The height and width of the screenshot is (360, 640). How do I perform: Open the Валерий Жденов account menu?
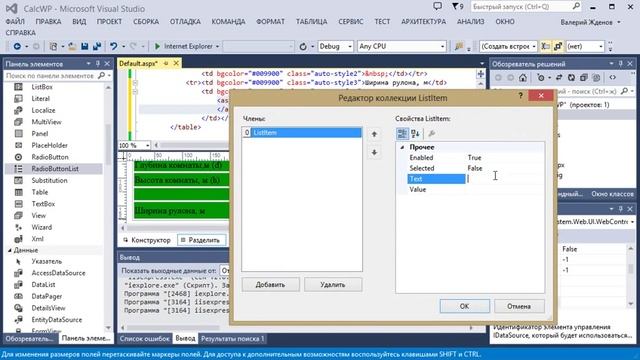coord(590,22)
